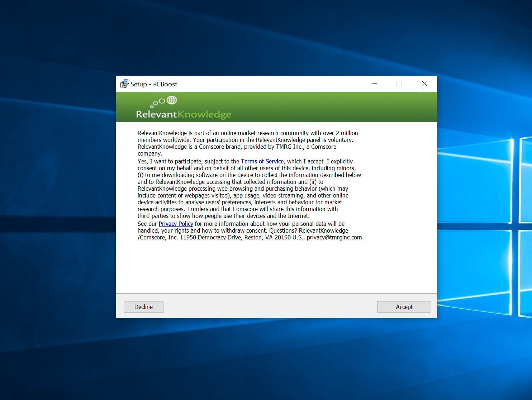Click the PCBoost setup installer icon

[x=124, y=84]
